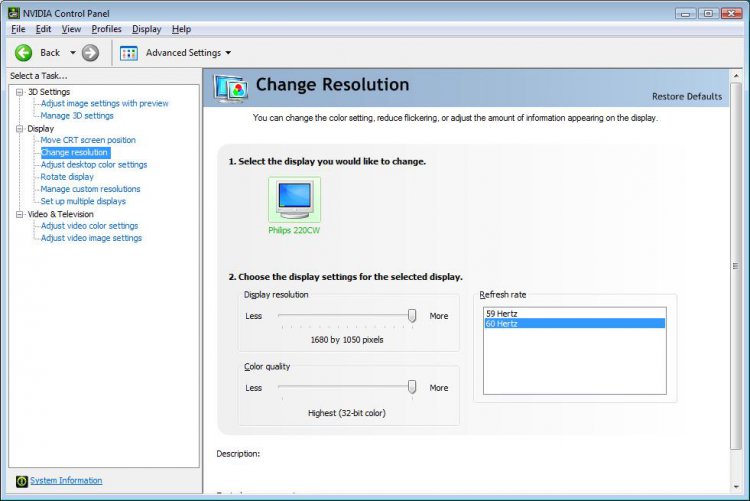This screenshot has height=501, width=750.
Task: Select 59 Hertz refresh rate
Action: tap(574, 314)
